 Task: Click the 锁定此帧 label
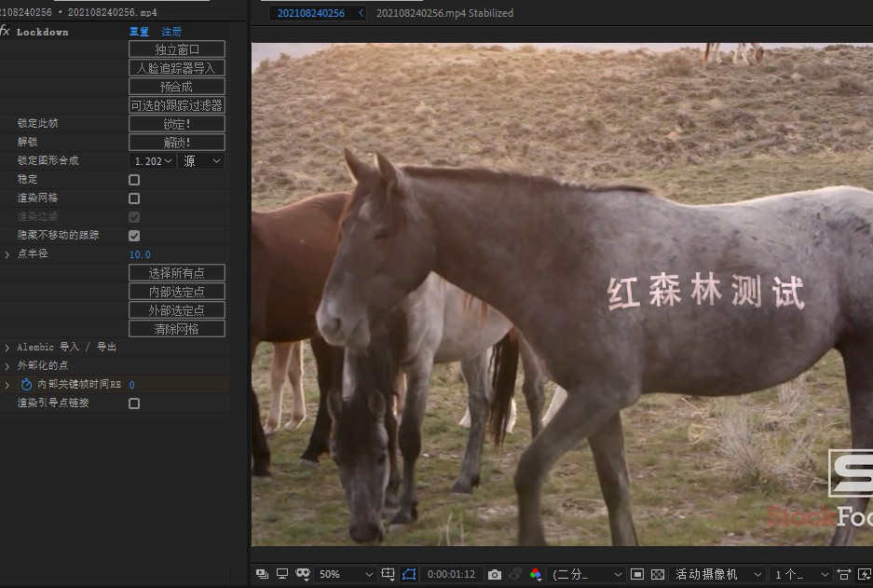(x=38, y=123)
